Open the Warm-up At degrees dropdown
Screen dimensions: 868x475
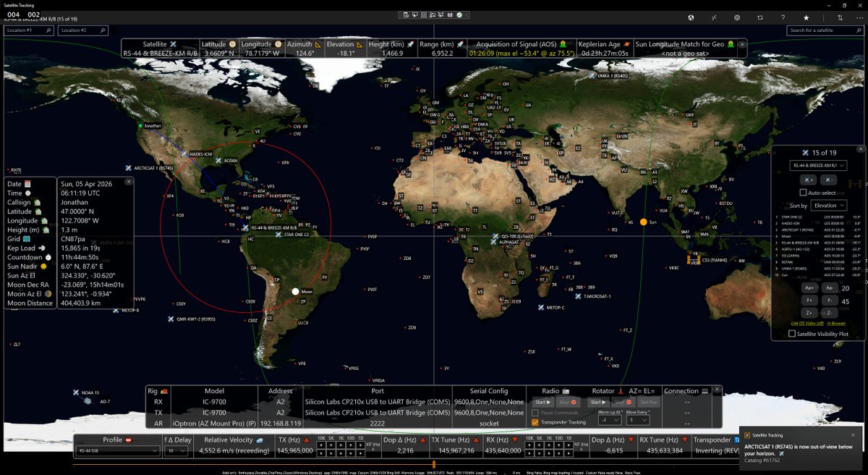click(x=610, y=419)
